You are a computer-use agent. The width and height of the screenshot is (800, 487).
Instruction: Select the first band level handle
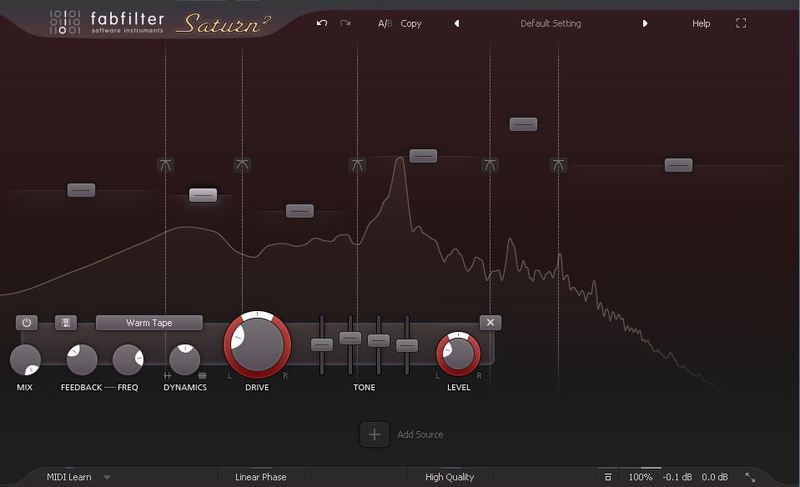81,190
